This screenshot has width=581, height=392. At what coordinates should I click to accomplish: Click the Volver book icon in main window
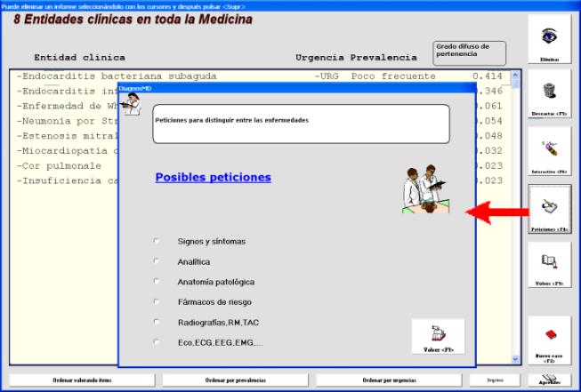click(x=549, y=264)
